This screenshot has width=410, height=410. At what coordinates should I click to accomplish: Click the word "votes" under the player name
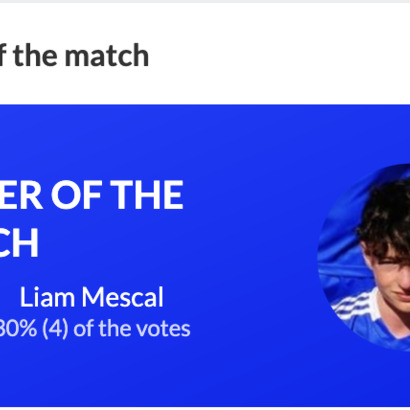click(166, 329)
